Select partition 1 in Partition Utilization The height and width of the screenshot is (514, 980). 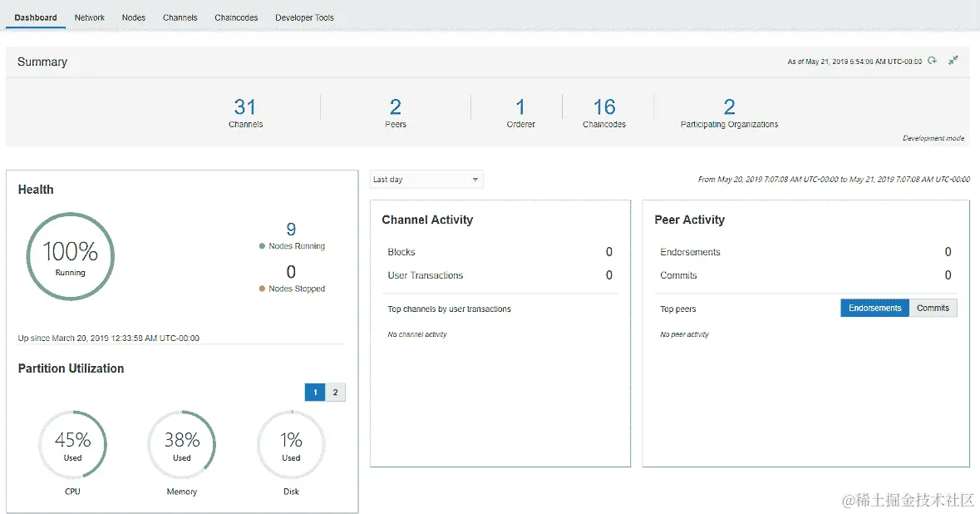(315, 392)
